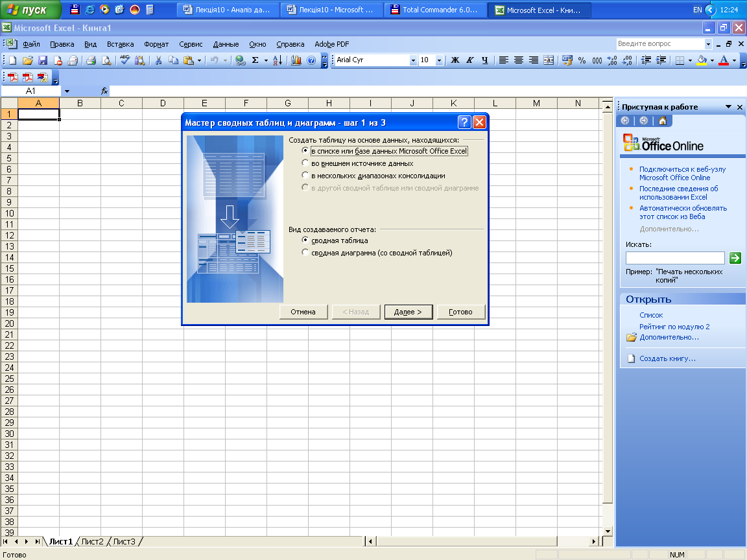
Task: Open the AutoSum functions dropdown arrow
Action: pyautogui.click(x=266, y=60)
